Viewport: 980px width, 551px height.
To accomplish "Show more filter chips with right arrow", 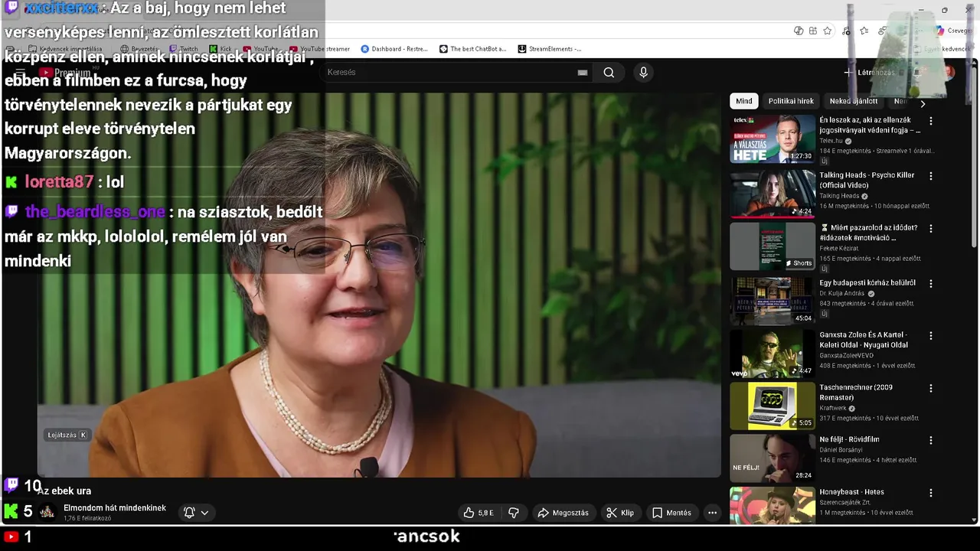I will point(923,103).
